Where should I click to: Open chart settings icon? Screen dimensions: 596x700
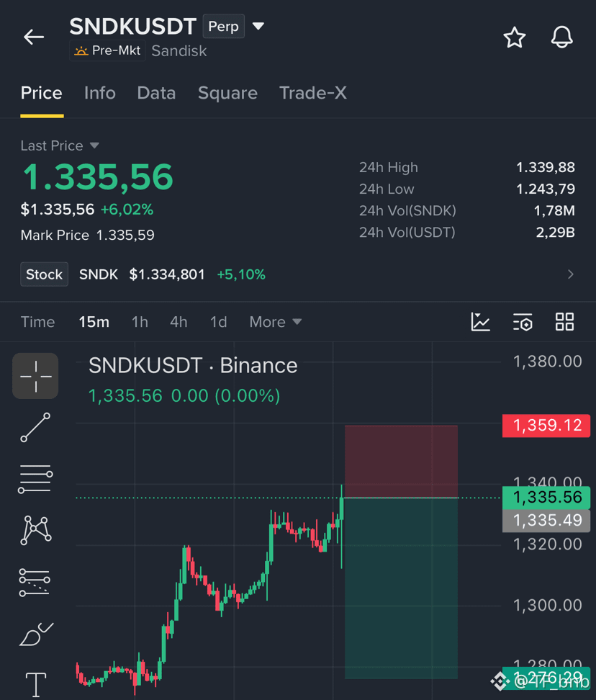tap(523, 321)
